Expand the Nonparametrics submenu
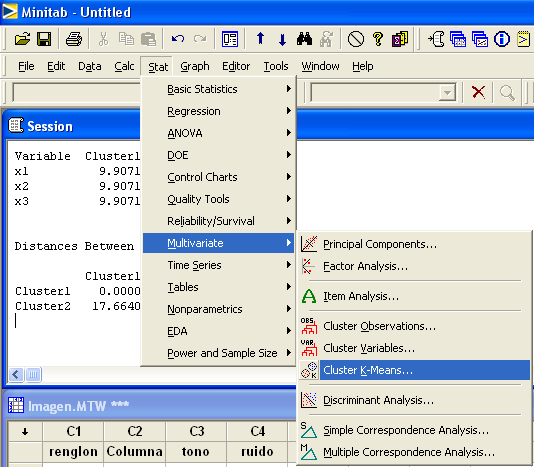 tap(218, 309)
